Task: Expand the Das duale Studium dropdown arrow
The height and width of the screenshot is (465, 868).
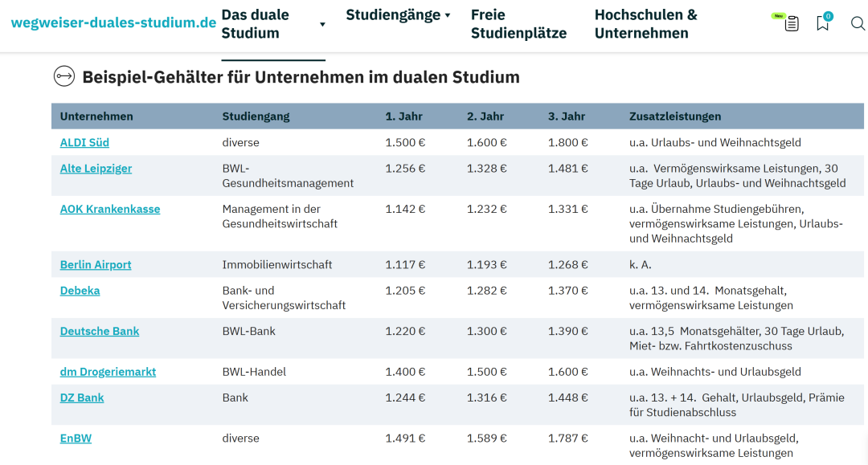Action: point(322,25)
